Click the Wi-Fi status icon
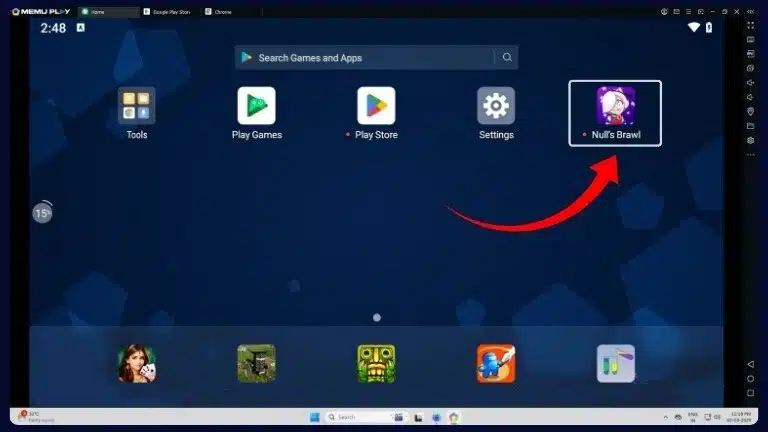The width and height of the screenshot is (768, 432). pos(694,27)
